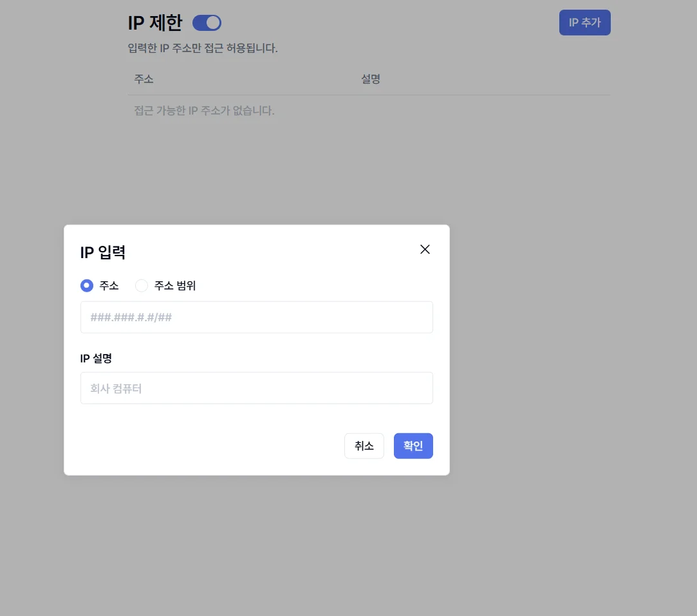
Task: Click the 주소 label beside the selected radio
Action: [x=109, y=286]
